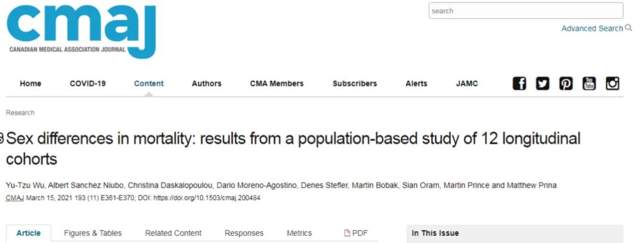The image size is (644, 243).
Task: Follow the DOI link for the article
Action: click(x=207, y=198)
